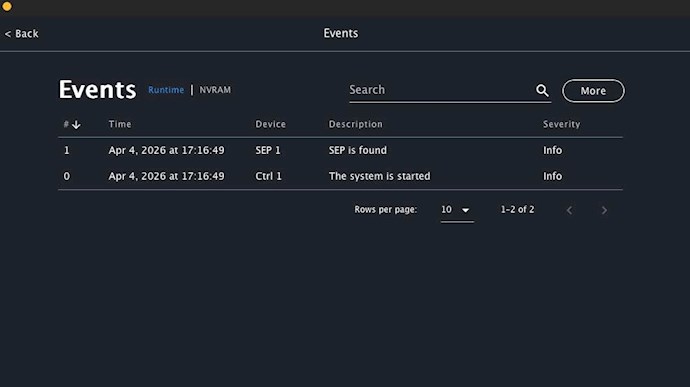
Task: Click the yellow minimize window dot
Action: click(x=7, y=6)
